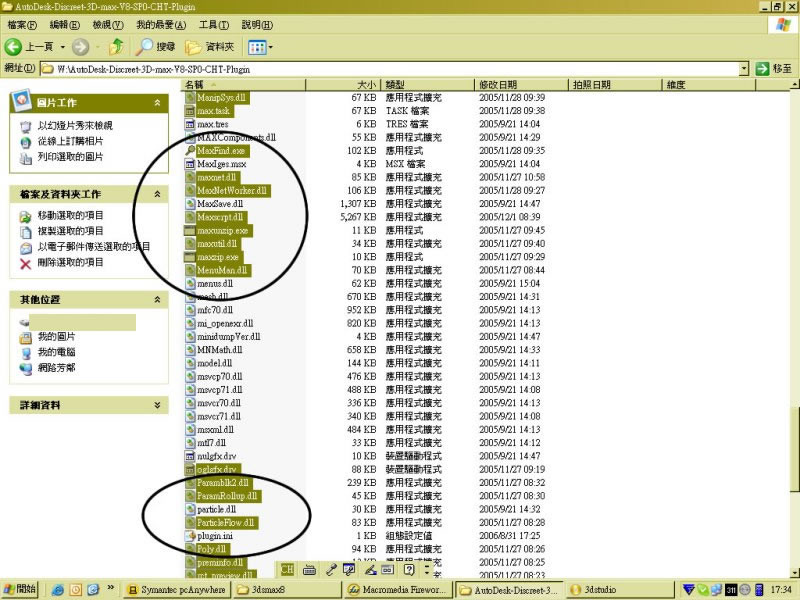This screenshot has width=800, height=600.
Task: Select file name msvcr71.dll
Action: (x=219, y=416)
